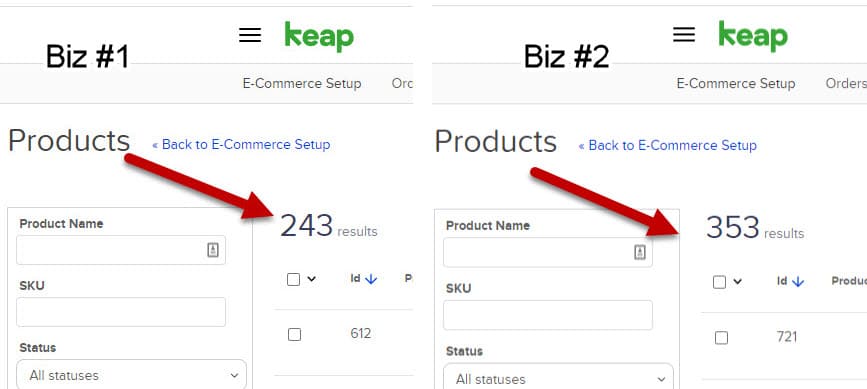Open the All statuses dropdown in Biz #2
Viewport: 867px width, 389px height.
pyautogui.click(x=558, y=379)
